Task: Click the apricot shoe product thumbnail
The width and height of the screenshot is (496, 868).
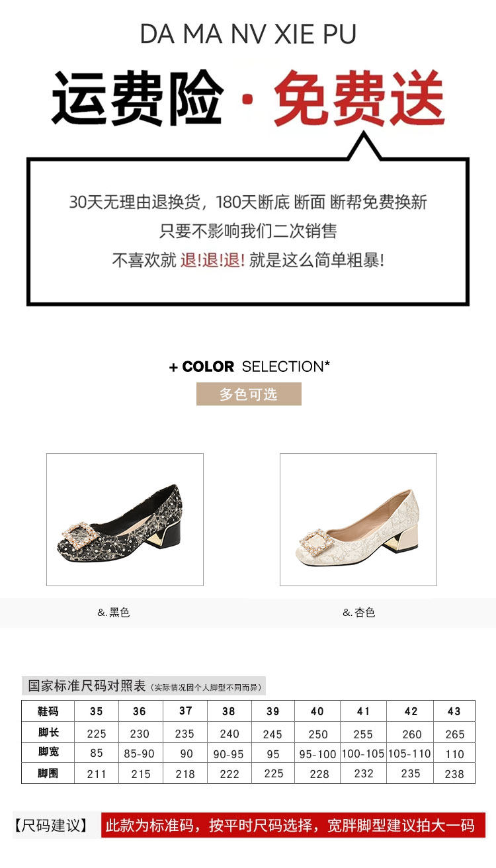Action: (x=358, y=519)
